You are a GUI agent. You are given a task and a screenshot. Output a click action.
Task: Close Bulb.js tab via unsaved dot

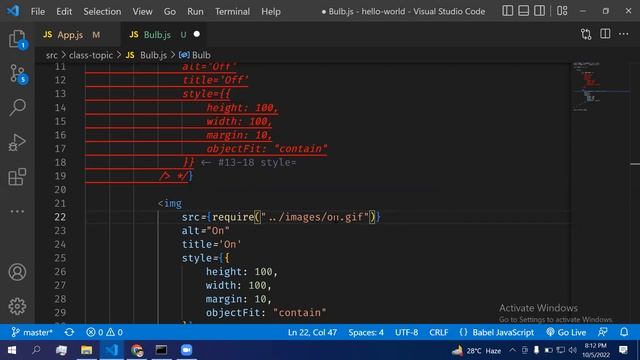[197, 34]
